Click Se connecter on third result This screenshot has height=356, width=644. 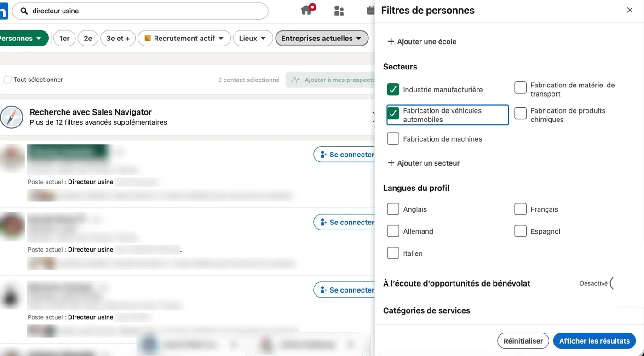(x=345, y=290)
